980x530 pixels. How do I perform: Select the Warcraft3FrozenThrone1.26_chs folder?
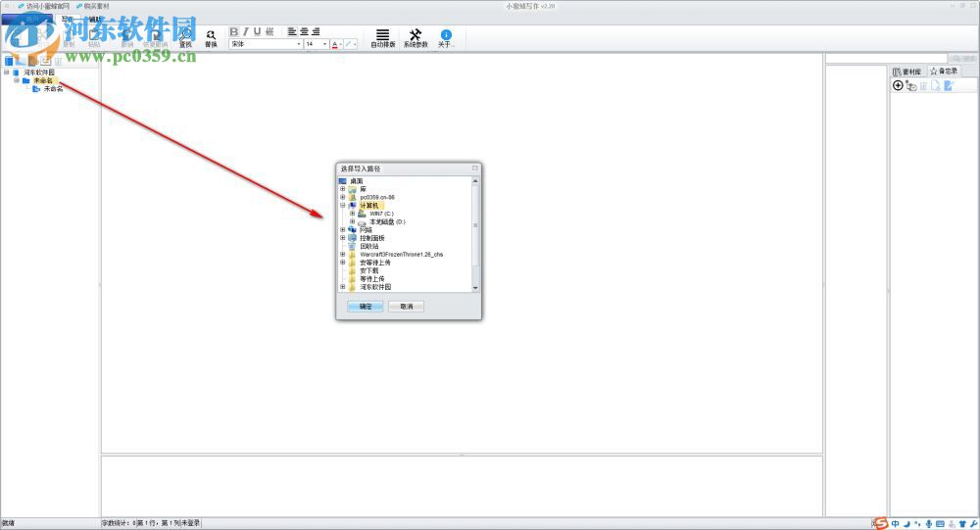(401, 255)
